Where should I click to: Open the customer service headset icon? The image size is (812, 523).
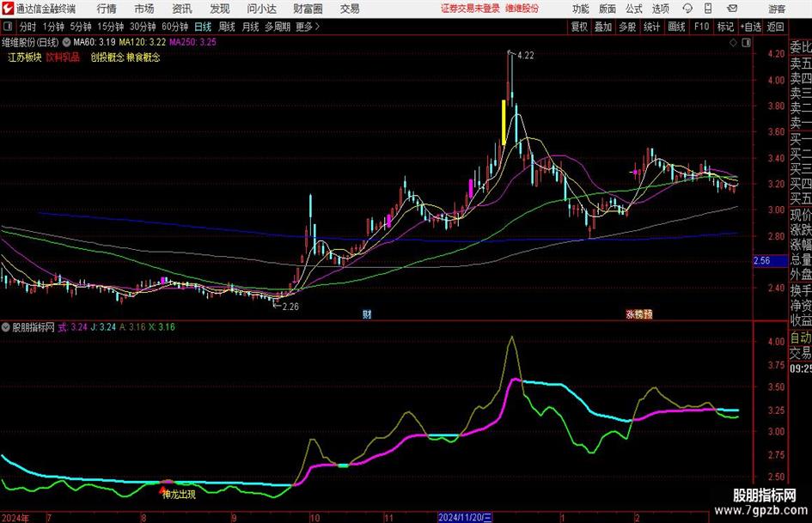(687, 9)
